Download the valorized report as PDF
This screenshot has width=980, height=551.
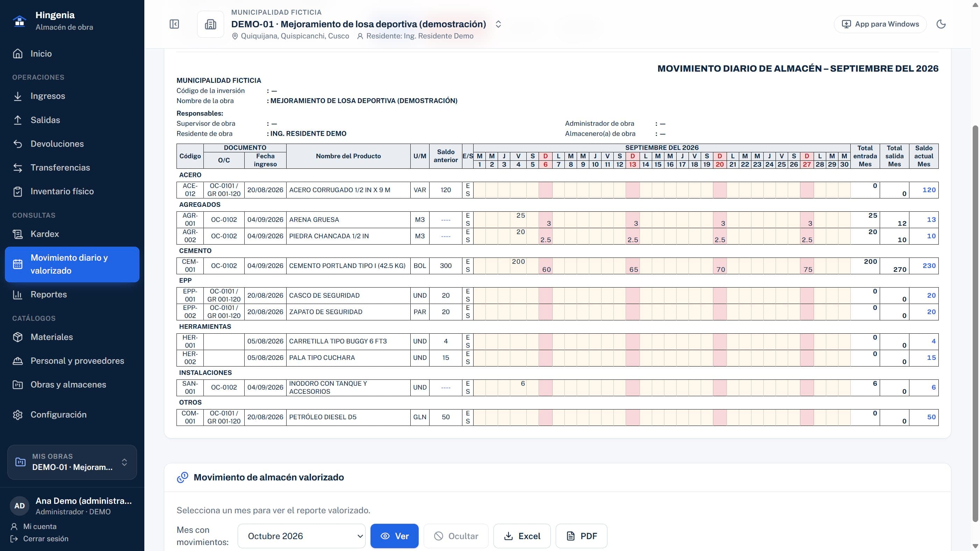coord(581,536)
